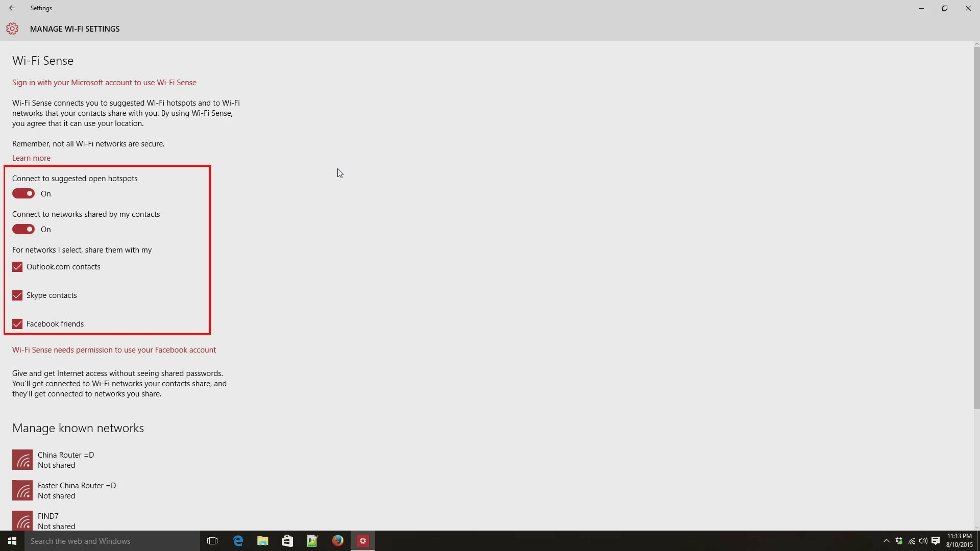Click the vertical scrollbar thumb
980x551 pixels.
click(976, 228)
